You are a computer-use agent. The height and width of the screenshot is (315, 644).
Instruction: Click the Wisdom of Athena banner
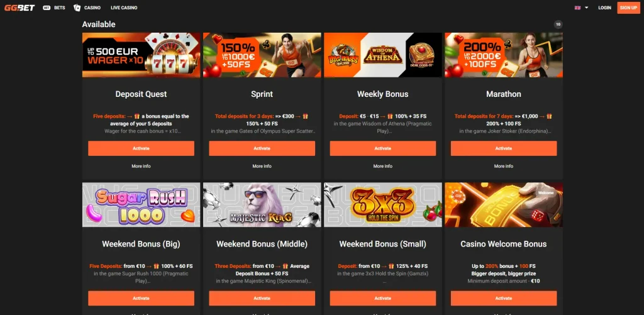pos(383,55)
